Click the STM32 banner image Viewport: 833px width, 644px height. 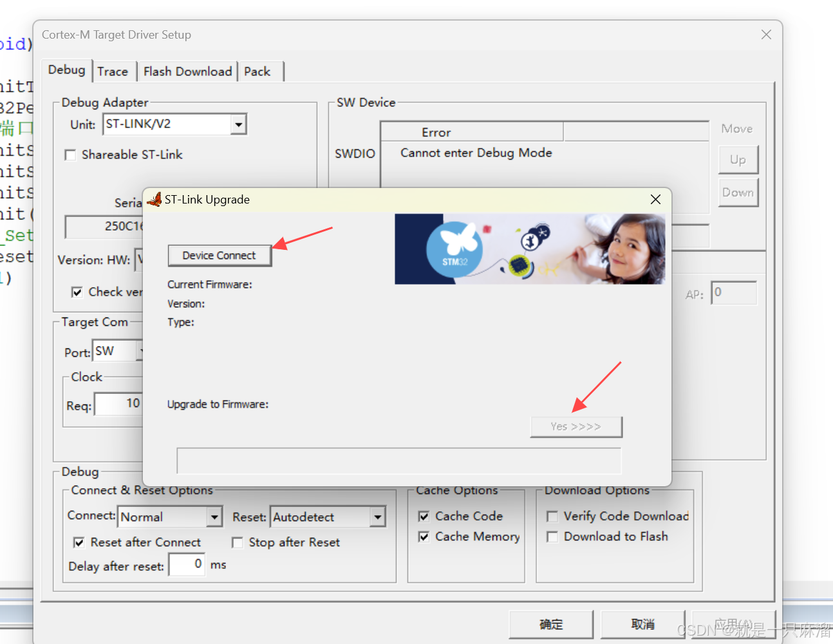[x=530, y=249]
